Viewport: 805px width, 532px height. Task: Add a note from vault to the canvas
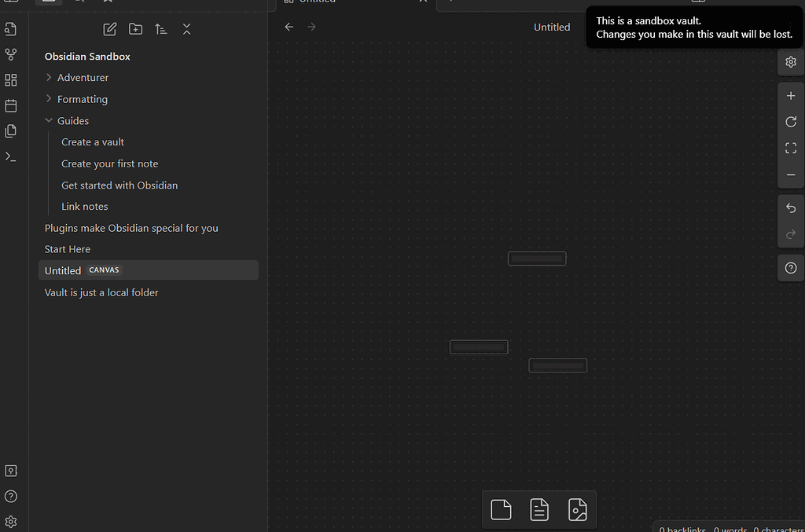click(x=539, y=510)
